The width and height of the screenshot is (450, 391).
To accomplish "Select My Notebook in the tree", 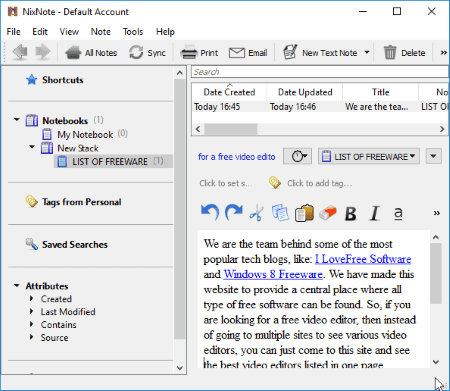I will point(85,134).
